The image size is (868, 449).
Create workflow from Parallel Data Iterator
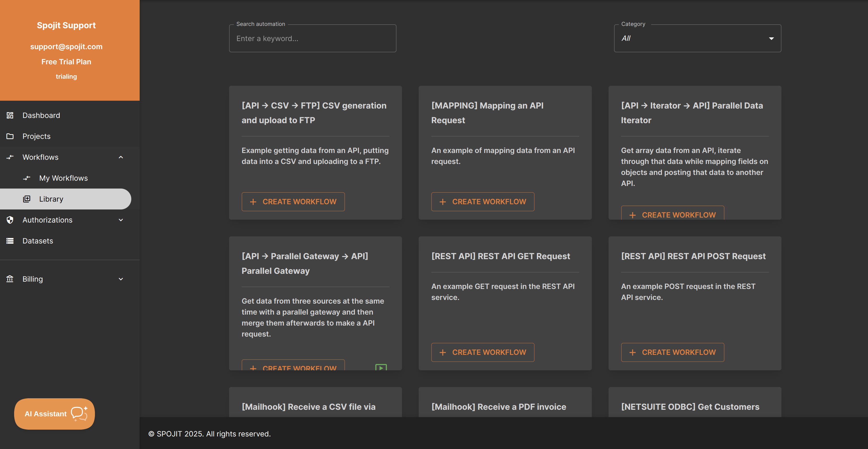point(673,213)
